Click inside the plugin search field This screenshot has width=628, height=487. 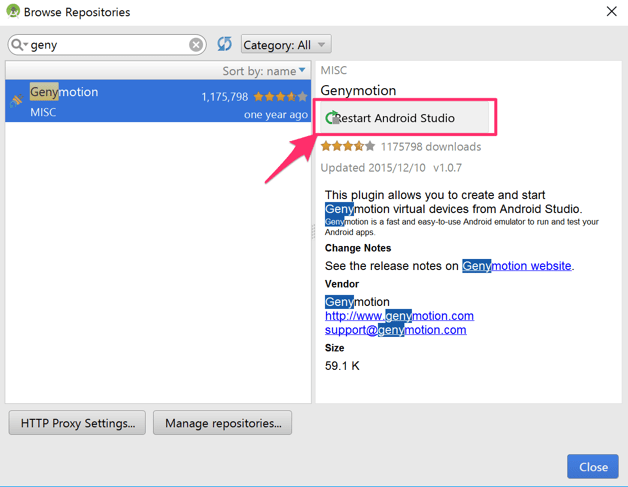tap(108, 44)
